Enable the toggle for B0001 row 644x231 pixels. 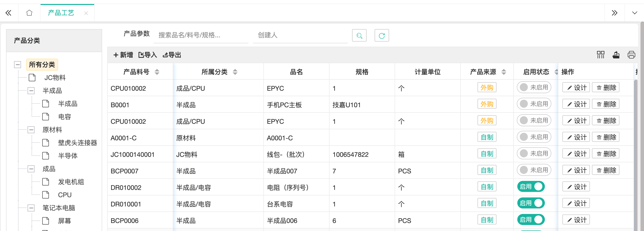click(534, 104)
